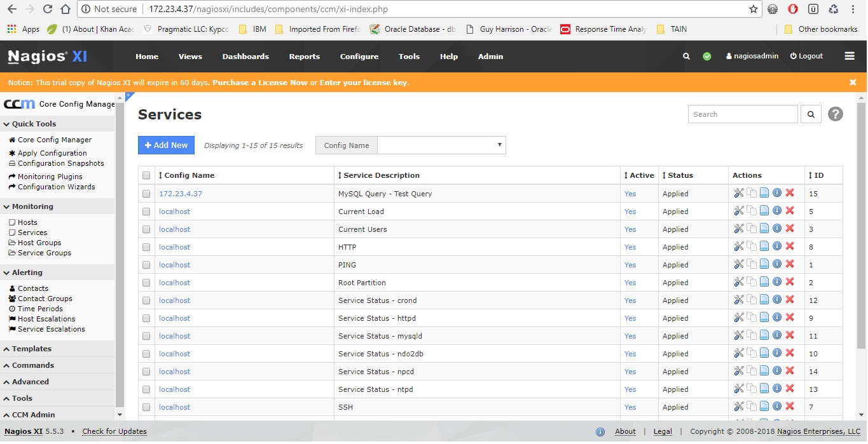The image size is (868, 444).
Task: Open the hamburger menu in the Nagios header
Action: (850, 57)
